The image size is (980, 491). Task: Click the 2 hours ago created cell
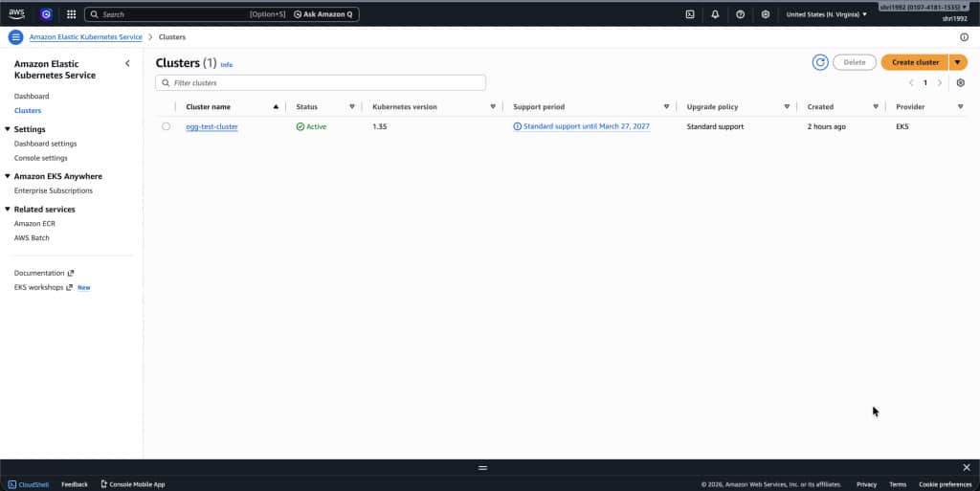click(826, 126)
